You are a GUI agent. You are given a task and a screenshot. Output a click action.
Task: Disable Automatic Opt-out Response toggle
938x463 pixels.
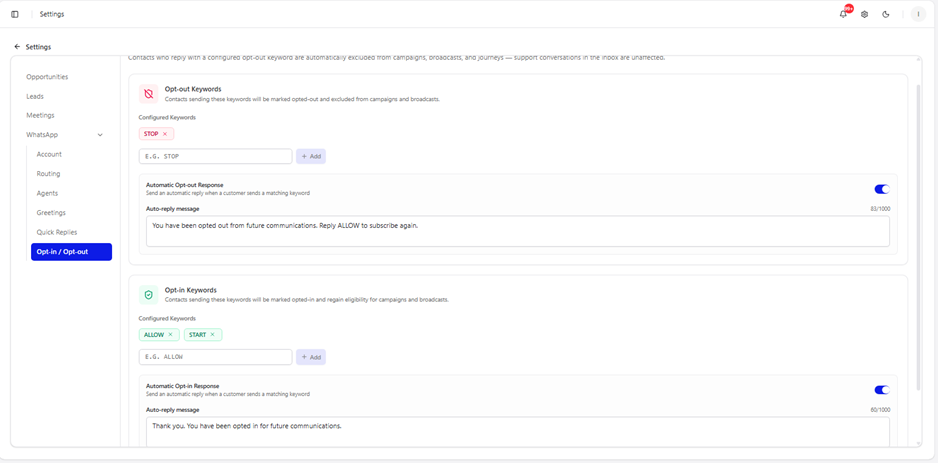pyautogui.click(x=882, y=189)
